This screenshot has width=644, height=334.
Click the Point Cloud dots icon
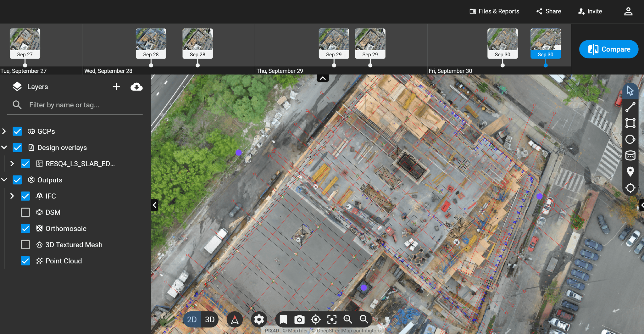pyautogui.click(x=39, y=261)
